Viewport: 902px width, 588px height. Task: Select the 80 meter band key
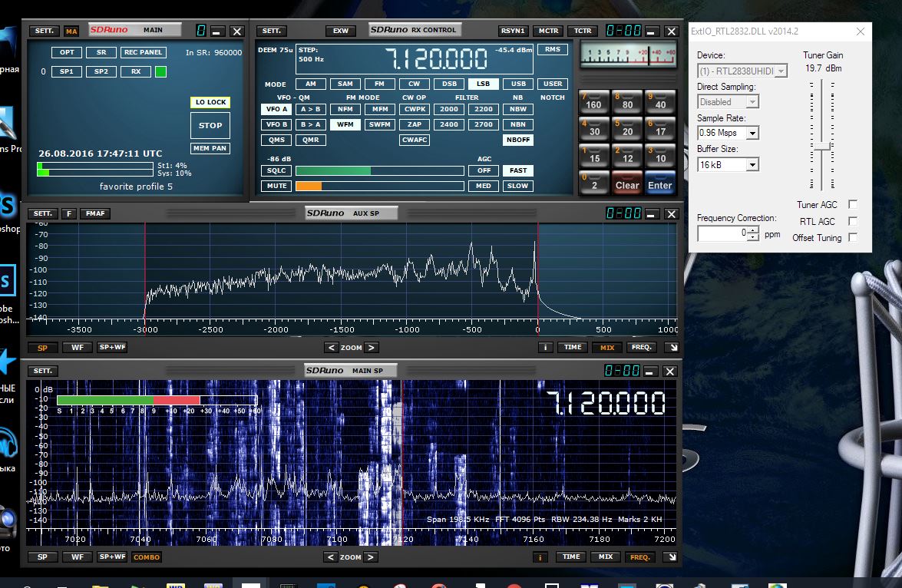[x=627, y=102]
